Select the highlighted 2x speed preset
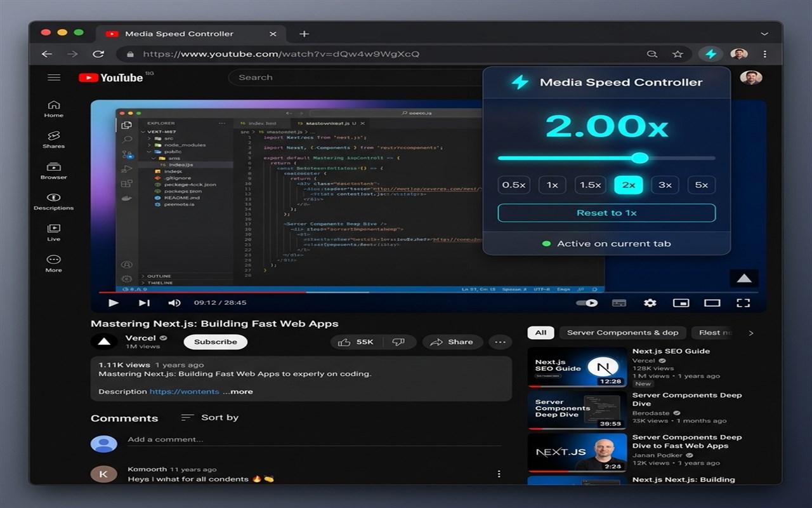 coord(628,185)
